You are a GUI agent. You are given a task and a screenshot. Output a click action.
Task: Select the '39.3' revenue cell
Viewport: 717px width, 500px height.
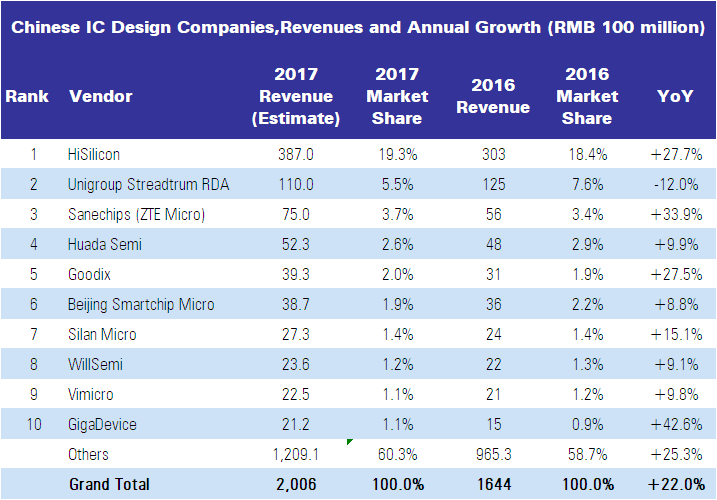click(296, 274)
